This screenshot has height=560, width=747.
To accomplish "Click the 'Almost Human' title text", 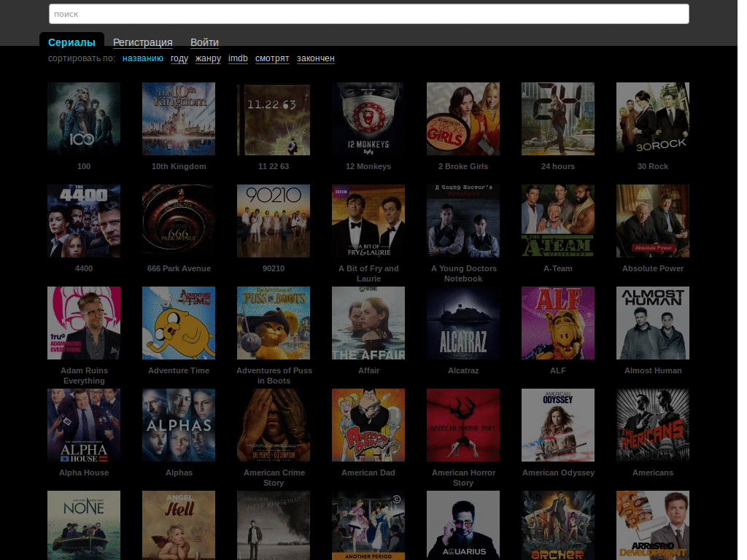I will coord(653,370).
